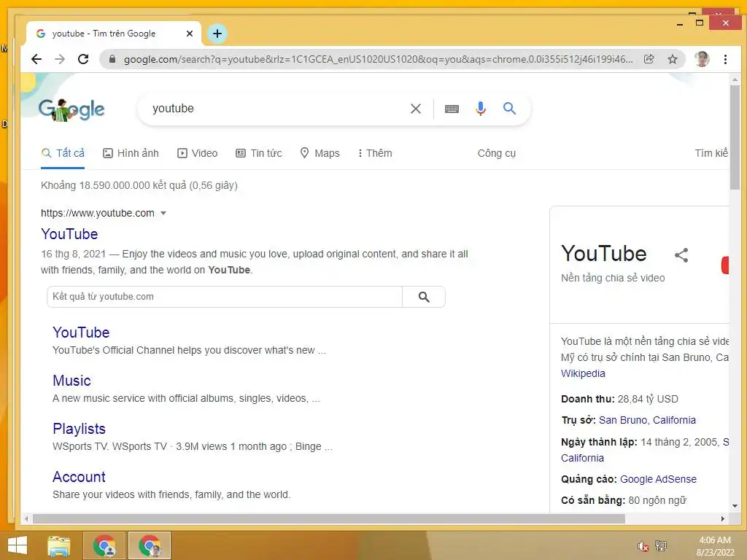747x560 pixels.
Task: Open the Wikipedia source link
Action: [583, 373]
